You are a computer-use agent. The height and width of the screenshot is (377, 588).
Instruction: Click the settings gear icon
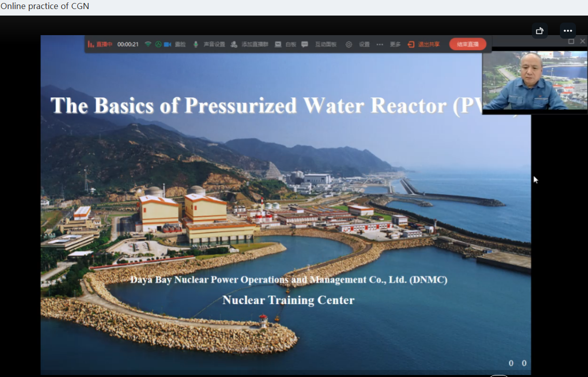coord(349,44)
